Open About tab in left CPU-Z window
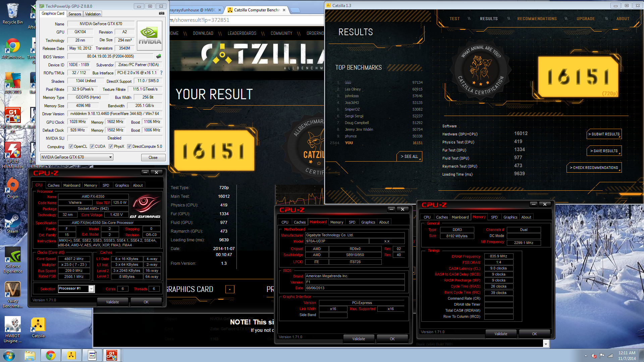The height and width of the screenshot is (362, 644). [x=138, y=185]
